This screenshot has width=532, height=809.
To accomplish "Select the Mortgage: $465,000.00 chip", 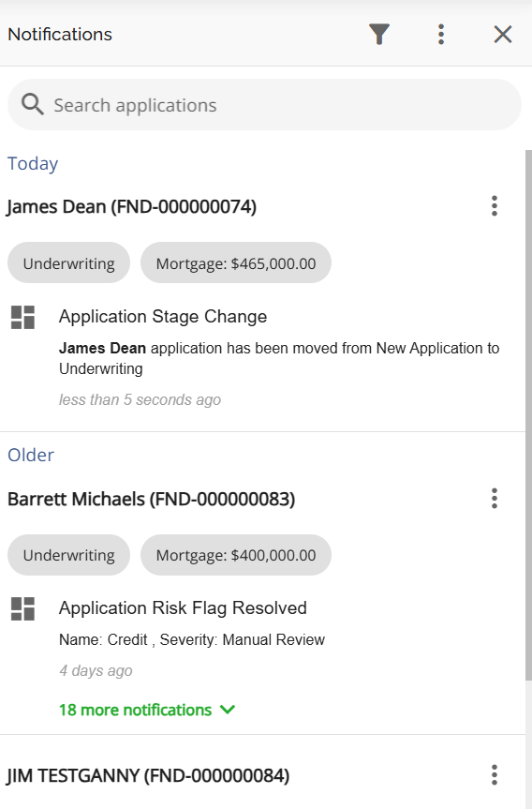I will tap(236, 263).
